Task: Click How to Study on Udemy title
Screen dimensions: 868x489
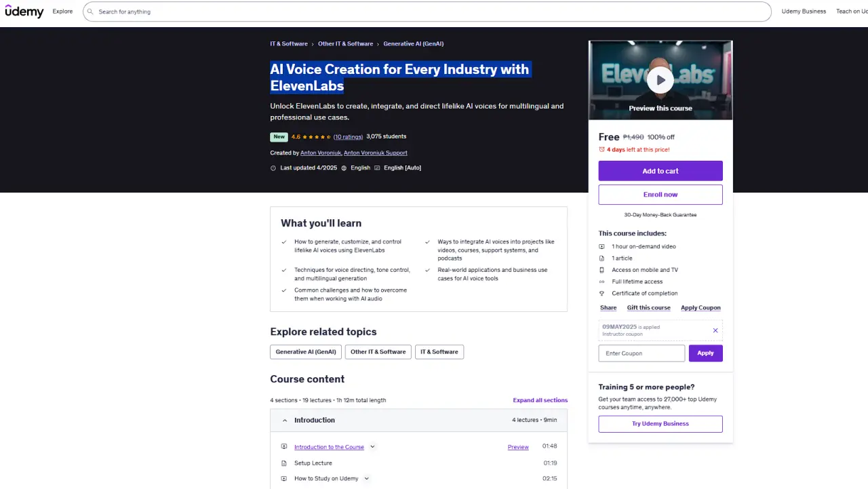Action: point(326,479)
